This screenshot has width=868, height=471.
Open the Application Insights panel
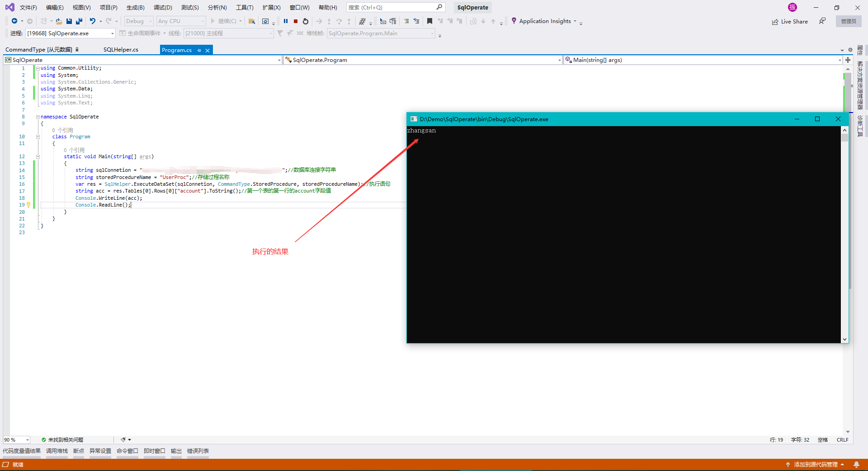545,21
